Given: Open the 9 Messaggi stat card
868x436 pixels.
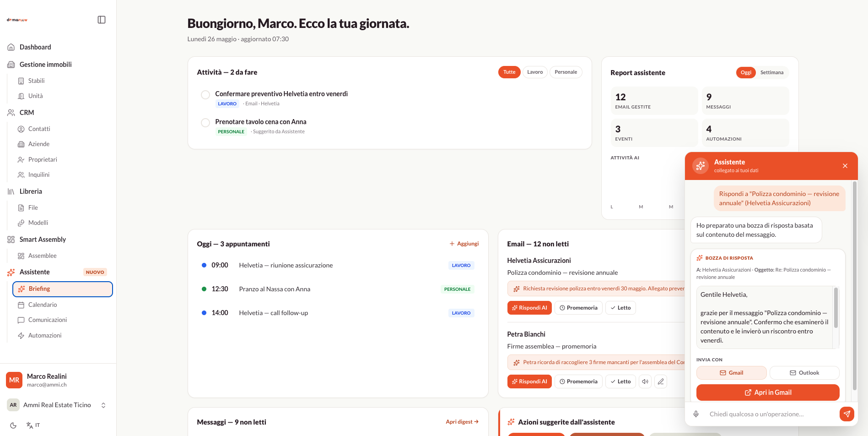Looking at the screenshot, I should coord(745,101).
